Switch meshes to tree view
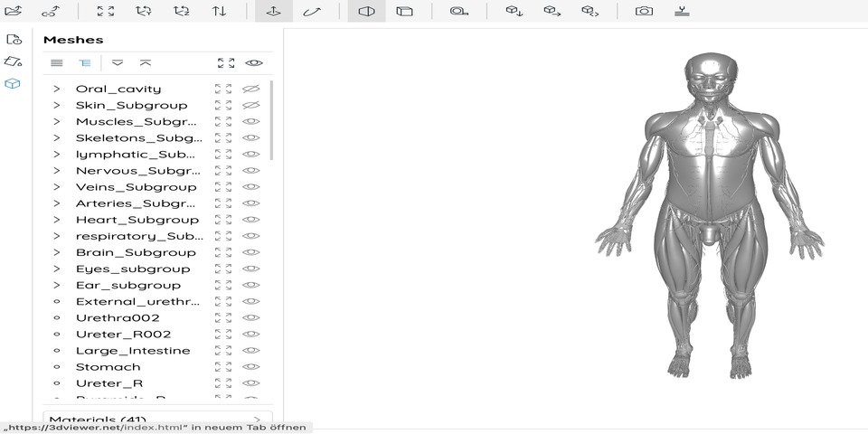This screenshot has height=434, width=868. tap(85, 63)
